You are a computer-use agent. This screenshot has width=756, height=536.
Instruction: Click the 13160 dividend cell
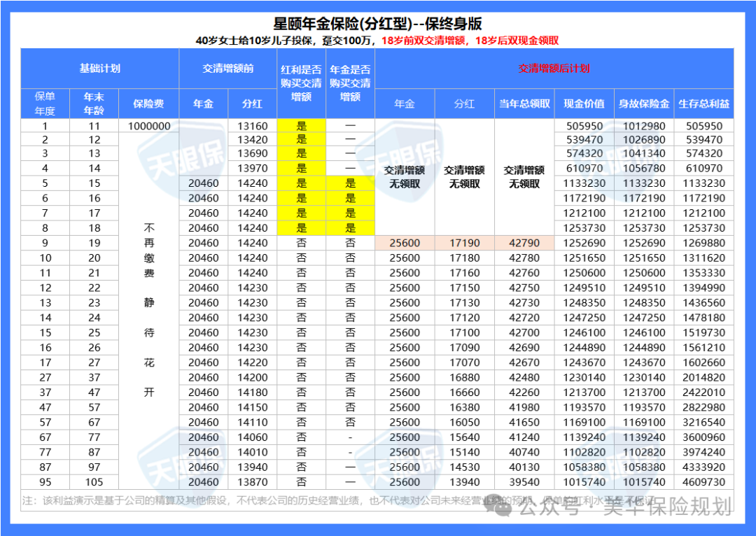coord(253,126)
